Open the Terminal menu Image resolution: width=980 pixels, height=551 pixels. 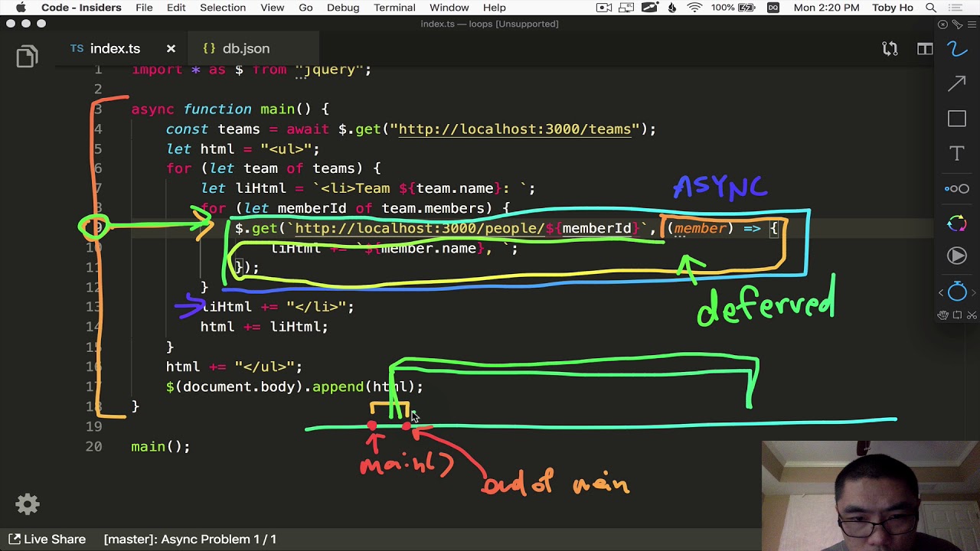point(394,8)
